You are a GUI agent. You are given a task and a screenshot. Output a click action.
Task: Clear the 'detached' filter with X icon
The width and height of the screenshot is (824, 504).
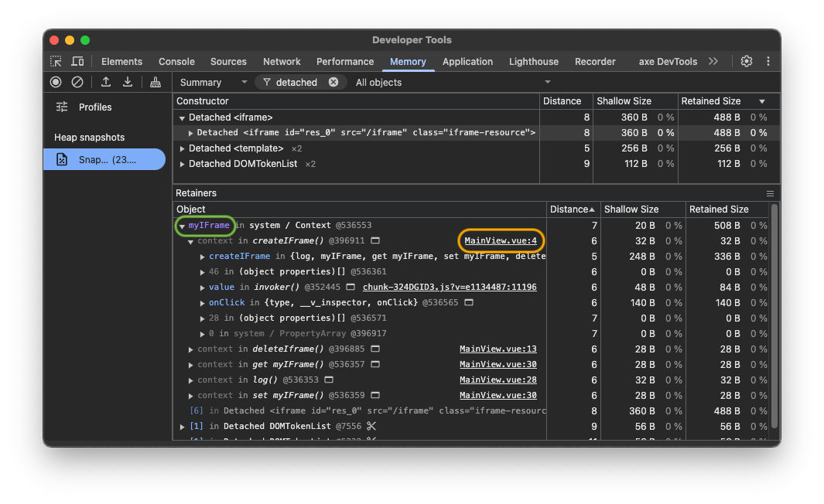click(x=333, y=82)
